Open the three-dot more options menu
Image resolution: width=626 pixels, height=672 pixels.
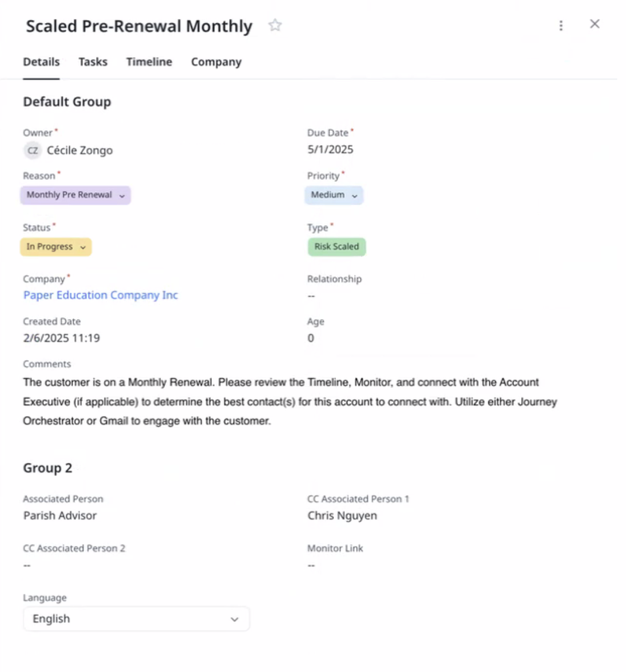click(561, 26)
